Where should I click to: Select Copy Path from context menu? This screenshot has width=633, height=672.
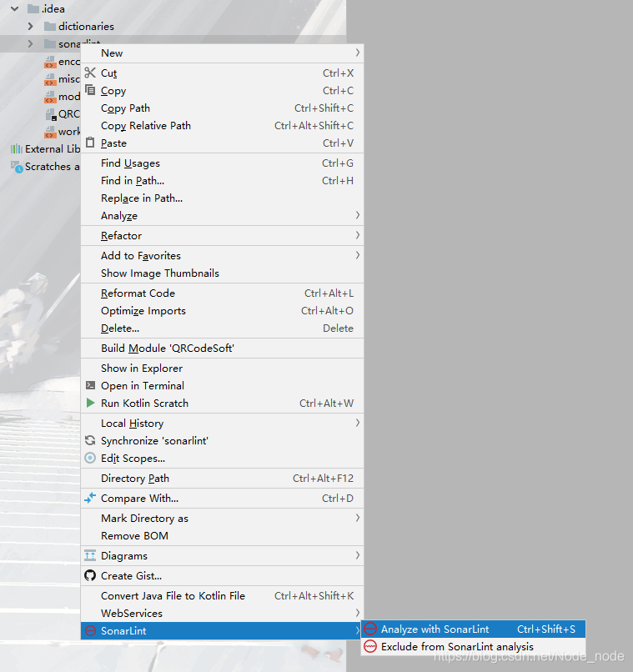pyautogui.click(x=222, y=108)
